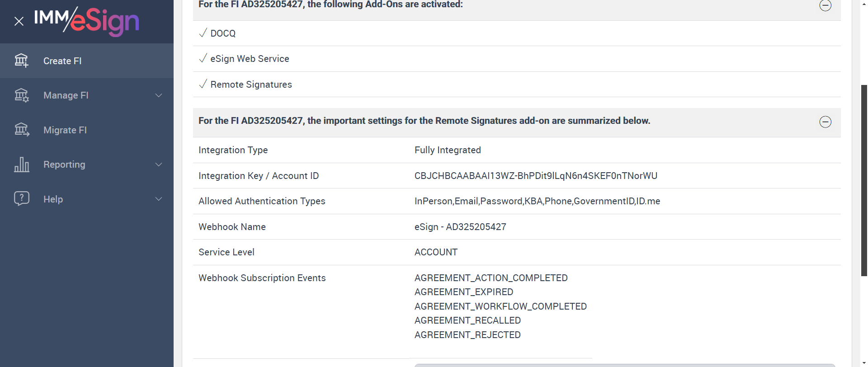Click the Create FI bank icon
The width and height of the screenshot is (868, 367).
pos(21,61)
